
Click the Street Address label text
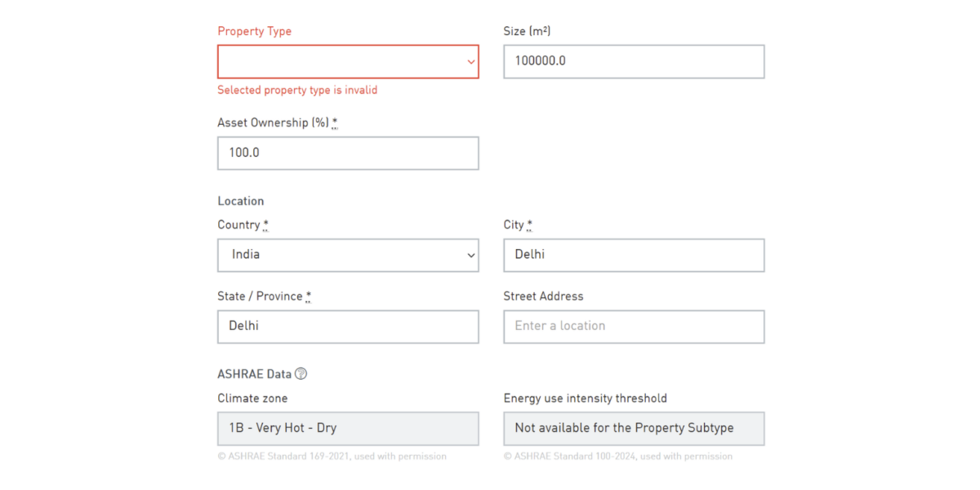click(x=543, y=296)
